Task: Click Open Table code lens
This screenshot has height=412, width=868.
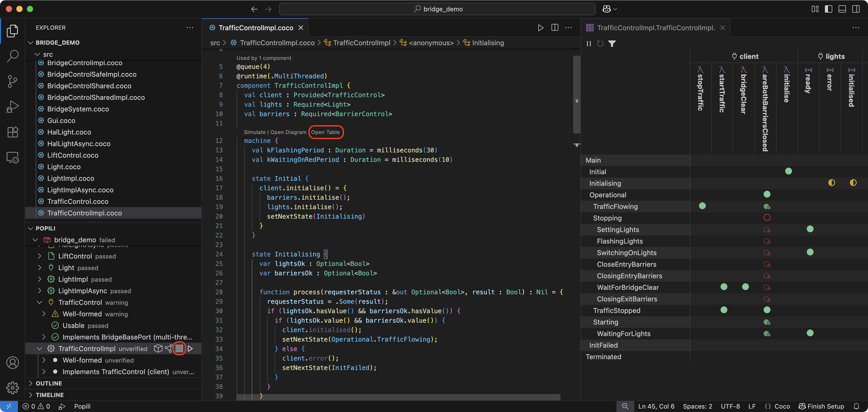Action: tap(325, 132)
